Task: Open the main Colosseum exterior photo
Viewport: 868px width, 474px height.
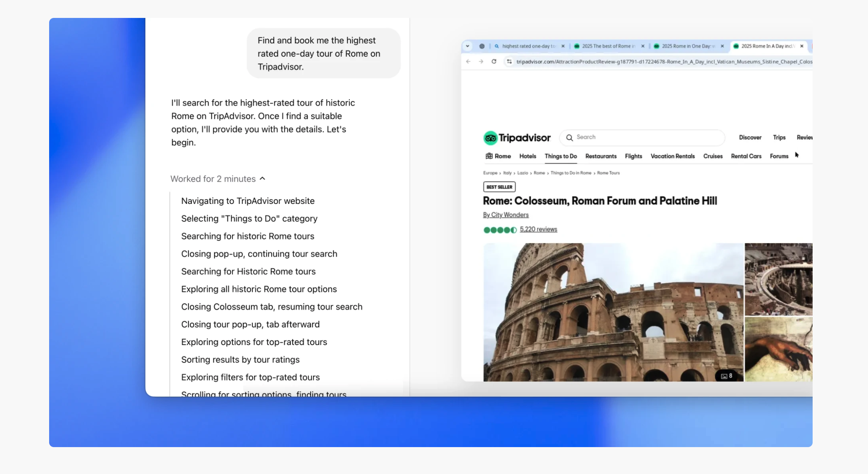Action: (x=613, y=312)
